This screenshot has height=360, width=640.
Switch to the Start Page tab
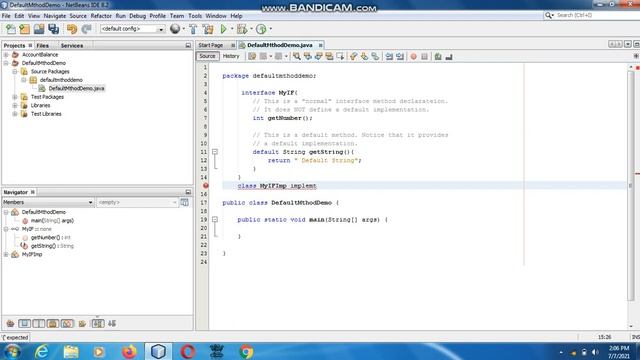click(211, 45)
